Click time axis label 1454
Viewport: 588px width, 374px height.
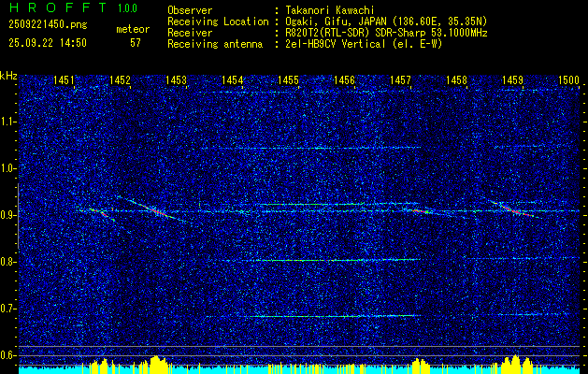[x=232, y=79]
